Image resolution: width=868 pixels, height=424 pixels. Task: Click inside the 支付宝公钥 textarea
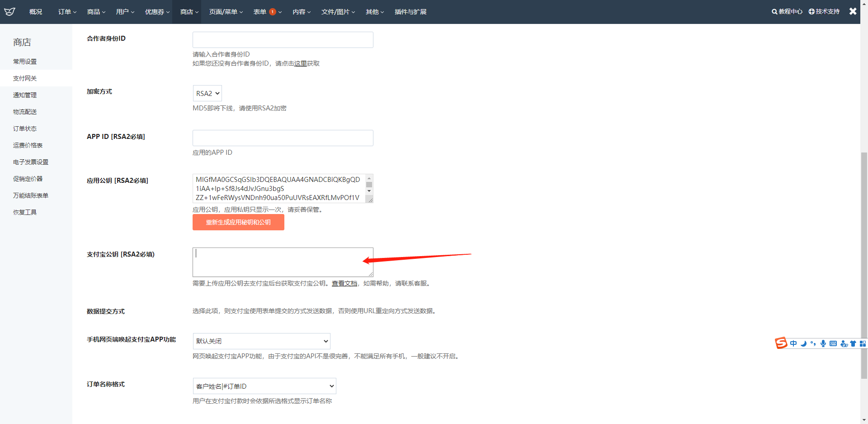[x=283, y=262]
